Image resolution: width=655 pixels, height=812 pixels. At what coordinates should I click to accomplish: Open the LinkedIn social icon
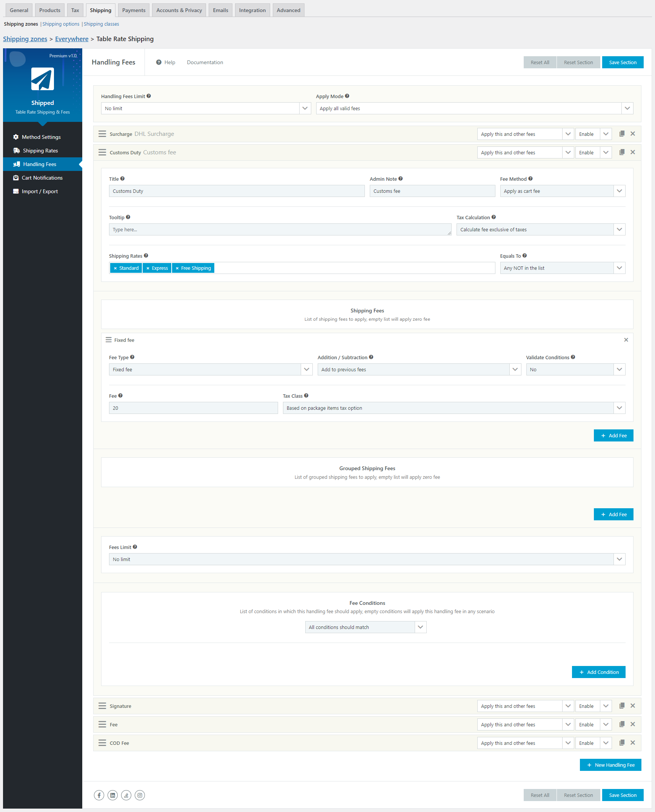112,795
